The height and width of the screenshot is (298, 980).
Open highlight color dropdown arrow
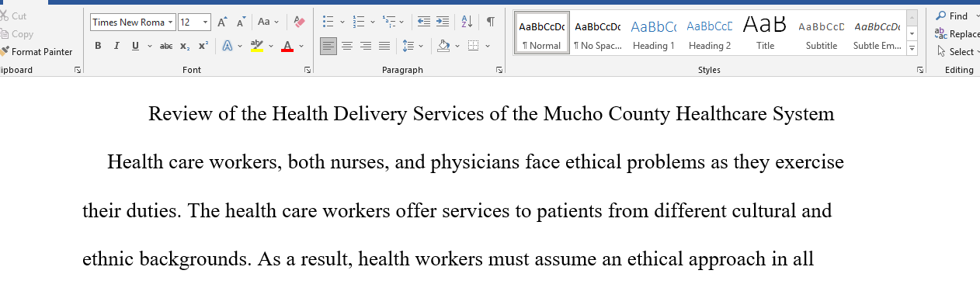pyautogui.click(x=270, y=46)
